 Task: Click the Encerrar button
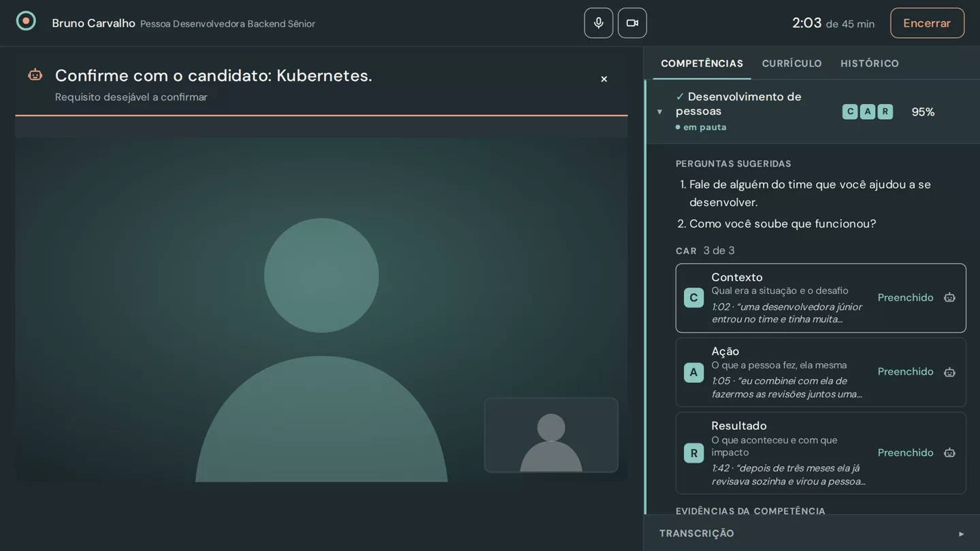click(x=927, y=23)
